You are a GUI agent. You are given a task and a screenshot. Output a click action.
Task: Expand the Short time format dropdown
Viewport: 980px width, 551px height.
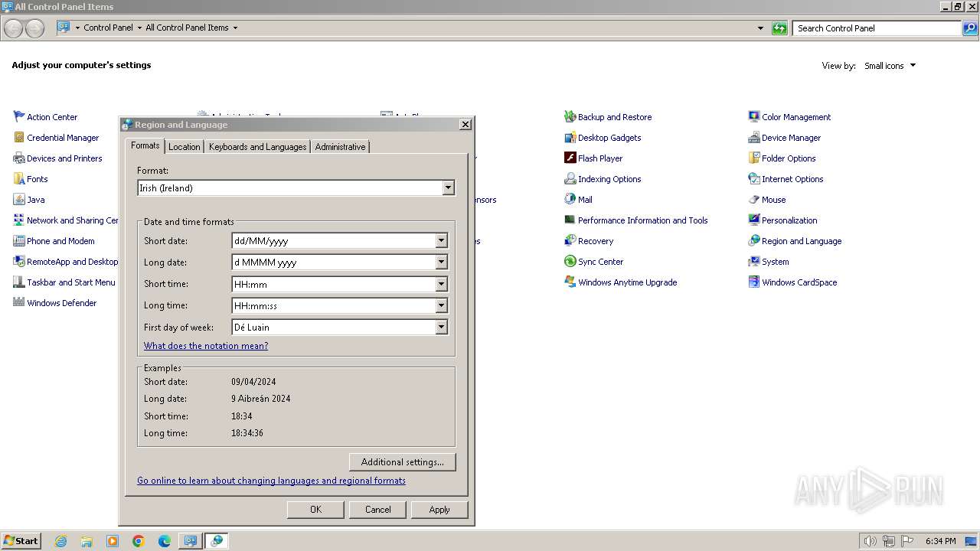click(441, 284)
